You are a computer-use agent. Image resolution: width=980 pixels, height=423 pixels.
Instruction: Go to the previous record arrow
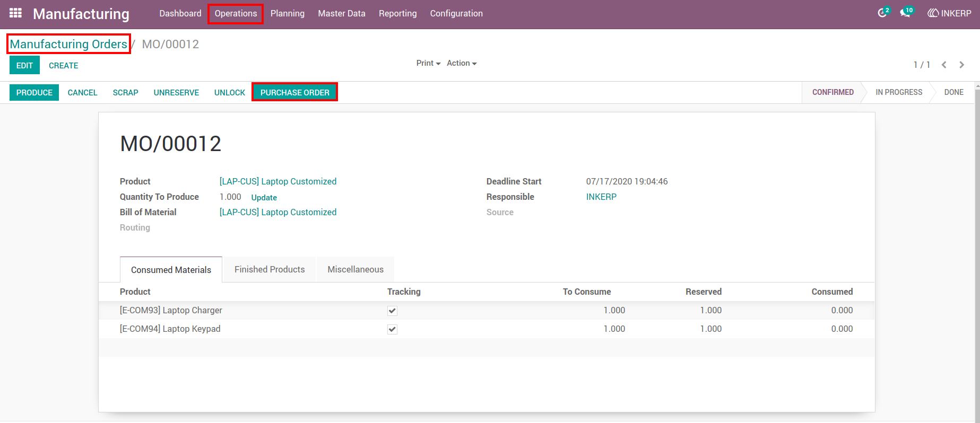[944, 65]
